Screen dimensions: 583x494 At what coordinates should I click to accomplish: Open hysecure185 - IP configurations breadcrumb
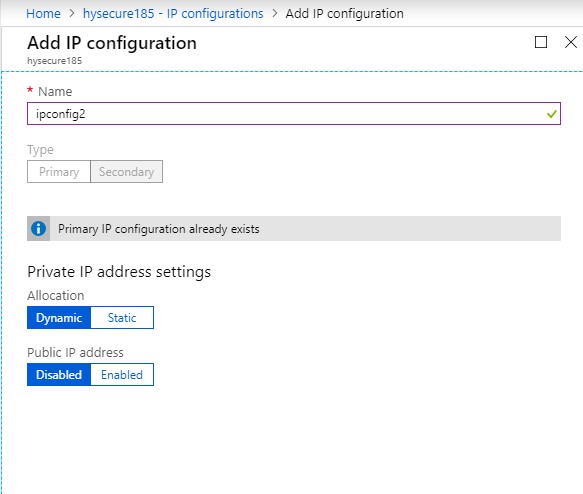173,13
